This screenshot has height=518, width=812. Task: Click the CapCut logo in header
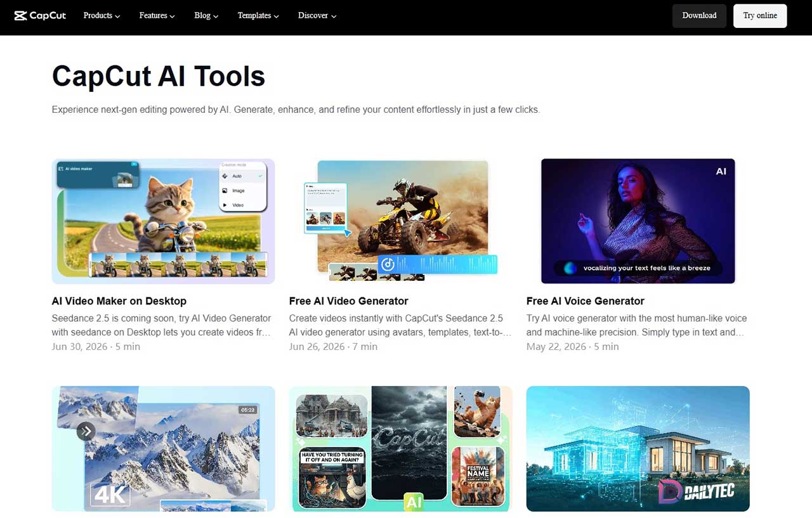[x=40, y=16]
